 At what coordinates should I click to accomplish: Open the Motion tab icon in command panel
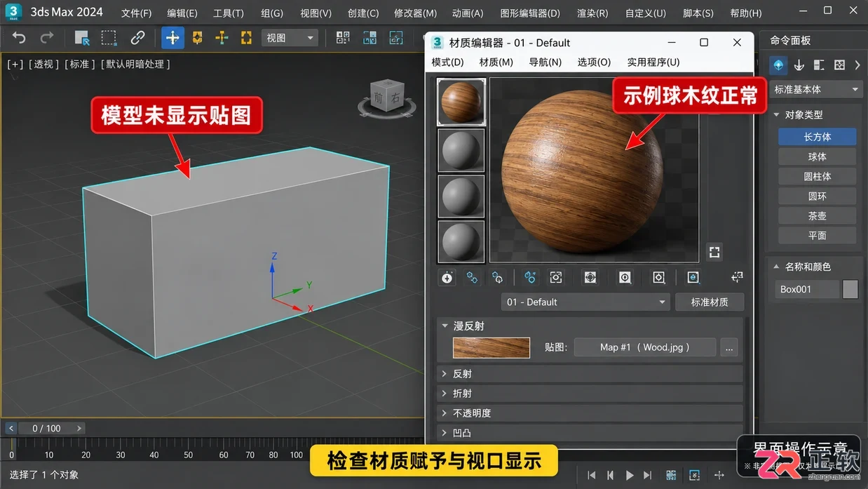839,65
